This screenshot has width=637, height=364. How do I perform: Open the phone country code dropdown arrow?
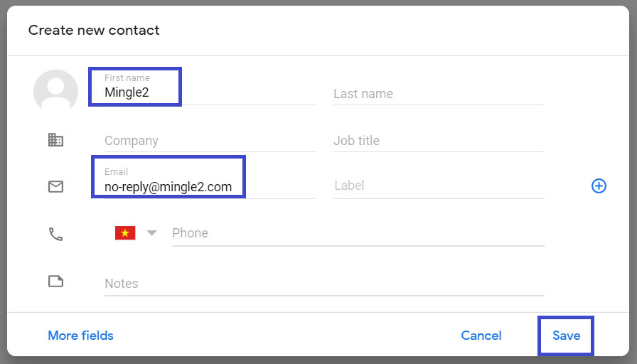point(151,233)
